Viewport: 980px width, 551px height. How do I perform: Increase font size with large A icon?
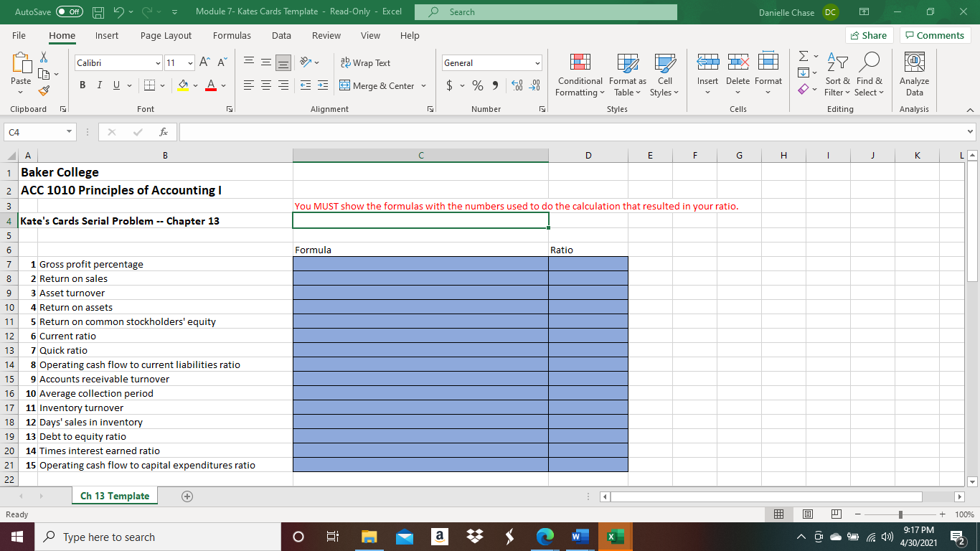205,63
